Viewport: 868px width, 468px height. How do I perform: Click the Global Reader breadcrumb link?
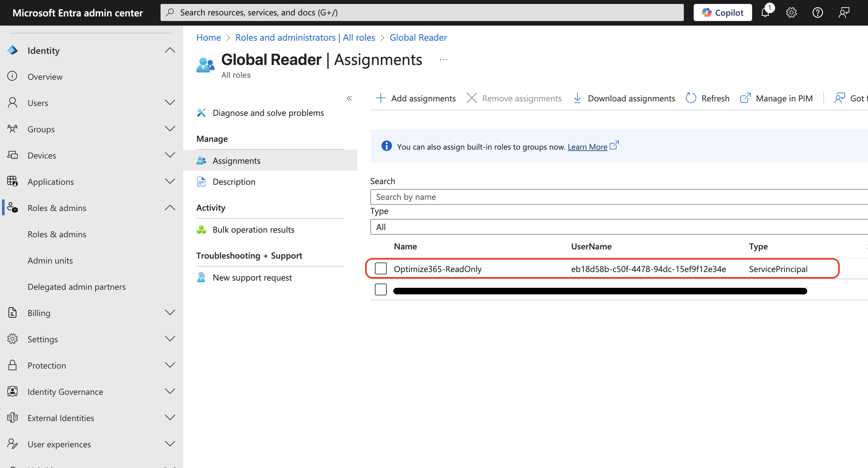418,37
